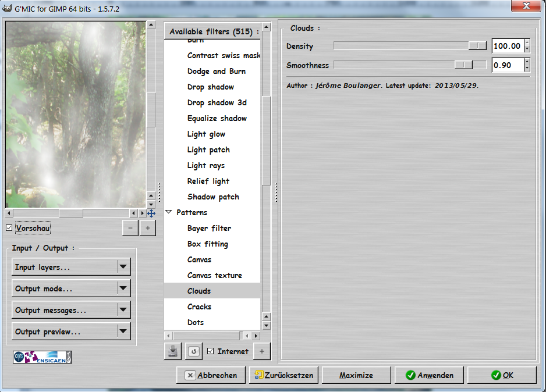Select the Equalize shadow filter
Viewport: 546px width, 392px height.
tap(212, 118)
